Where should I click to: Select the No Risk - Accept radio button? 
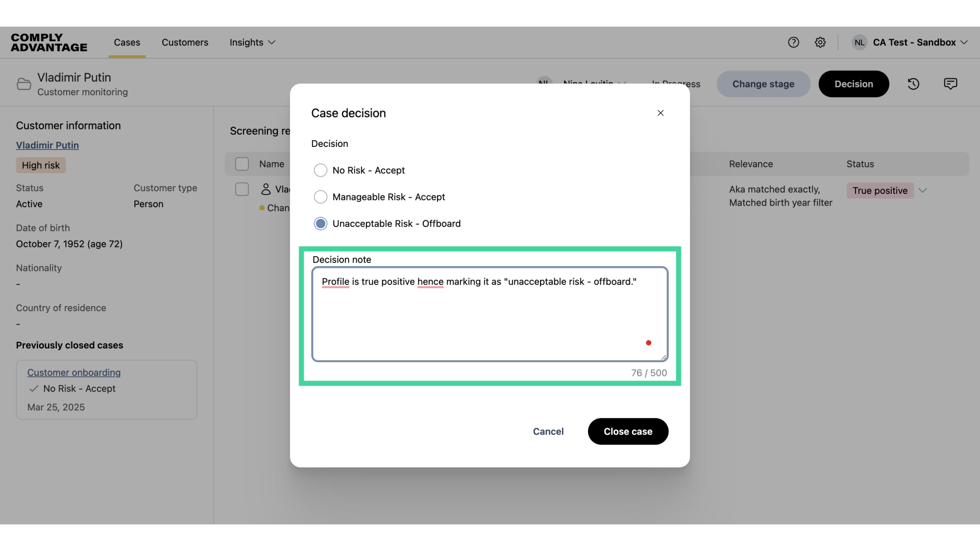coord(321,170)
